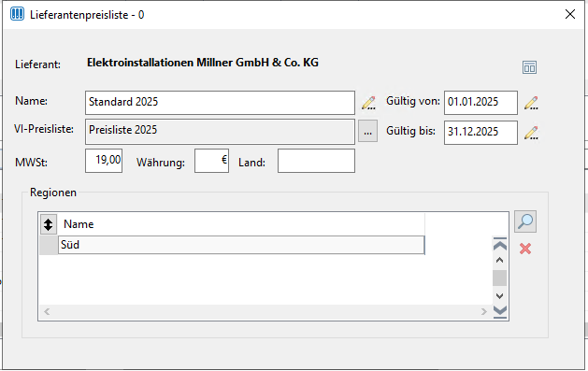Click the scroll up arrow in Regionen list
The height and width of the screenshot is (371, 588).
coord(499,261)
